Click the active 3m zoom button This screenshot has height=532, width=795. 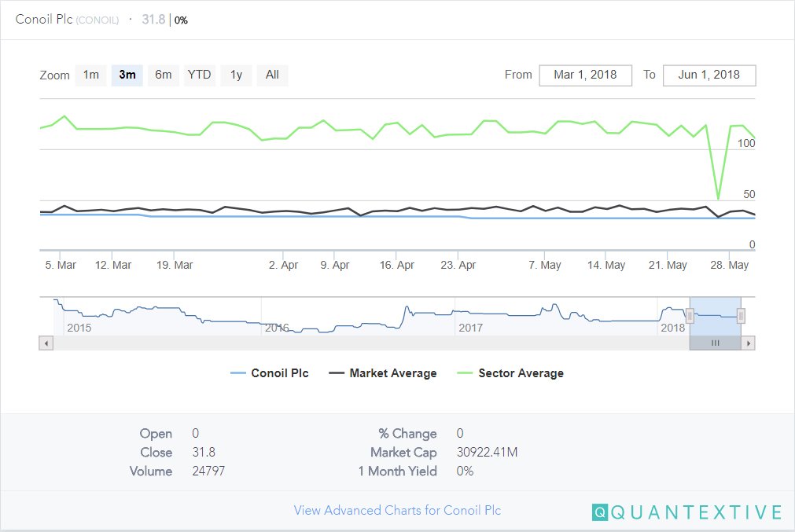tap(127, 75)
